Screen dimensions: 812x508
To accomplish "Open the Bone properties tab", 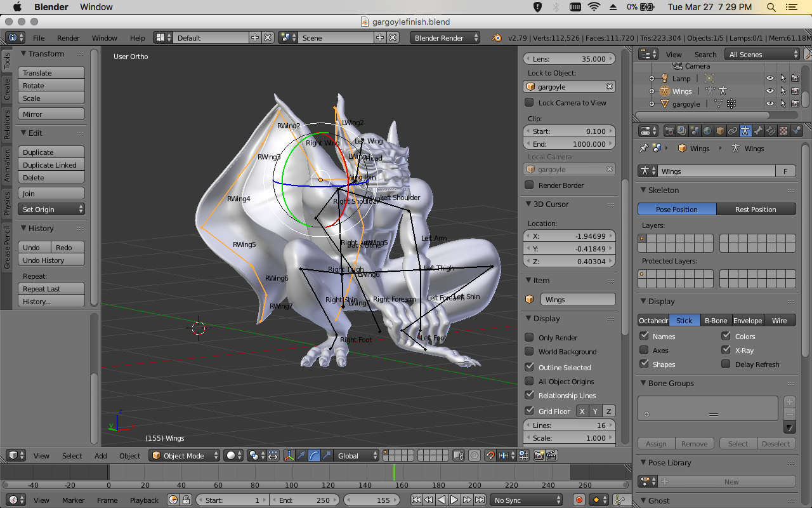I will pos(758,131).
